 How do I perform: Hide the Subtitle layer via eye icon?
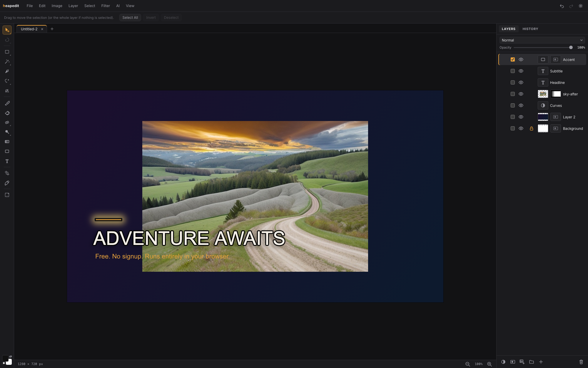[521, 71]
